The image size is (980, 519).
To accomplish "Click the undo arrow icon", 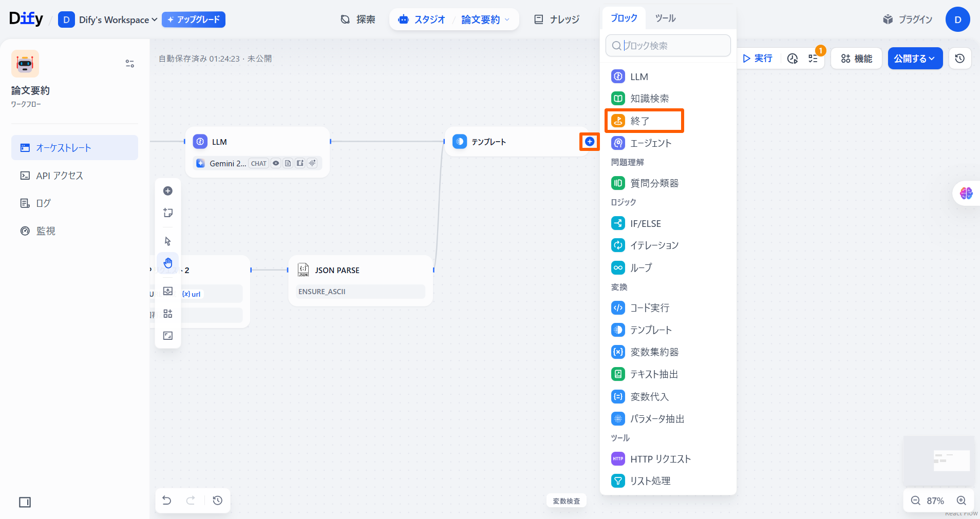I will [x=167, y=501].
